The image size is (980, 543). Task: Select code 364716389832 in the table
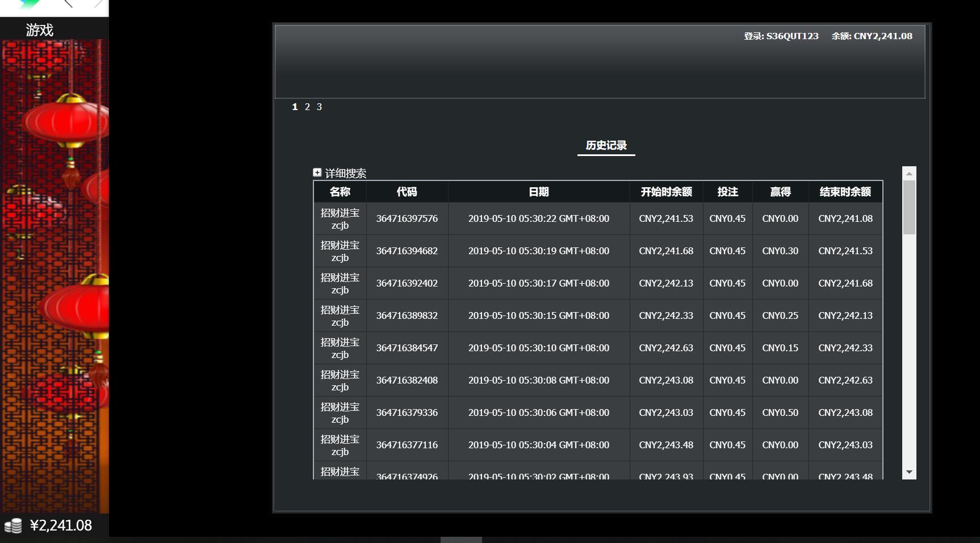407,315
